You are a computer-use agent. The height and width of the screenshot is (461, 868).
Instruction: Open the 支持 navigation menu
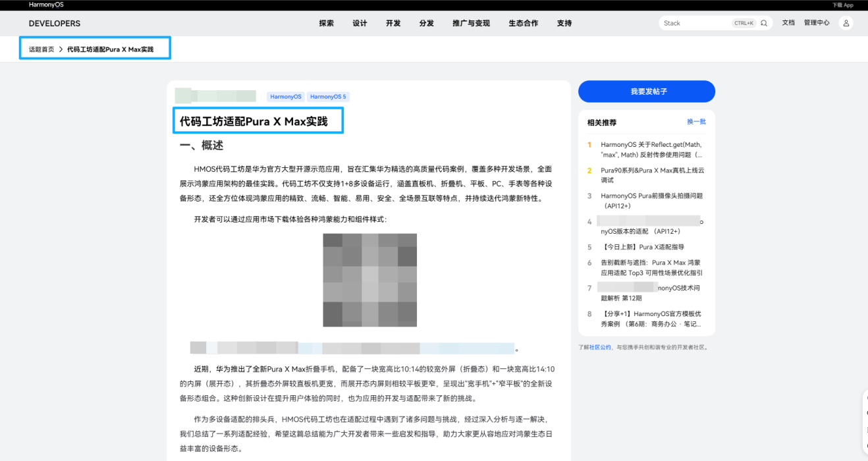pos(564,22)
